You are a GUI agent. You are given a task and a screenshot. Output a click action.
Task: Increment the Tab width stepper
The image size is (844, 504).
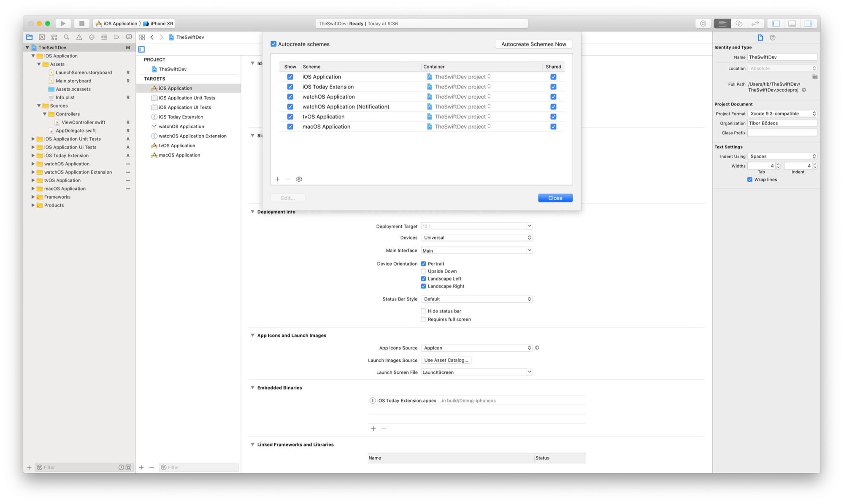(x=778, y=164)
